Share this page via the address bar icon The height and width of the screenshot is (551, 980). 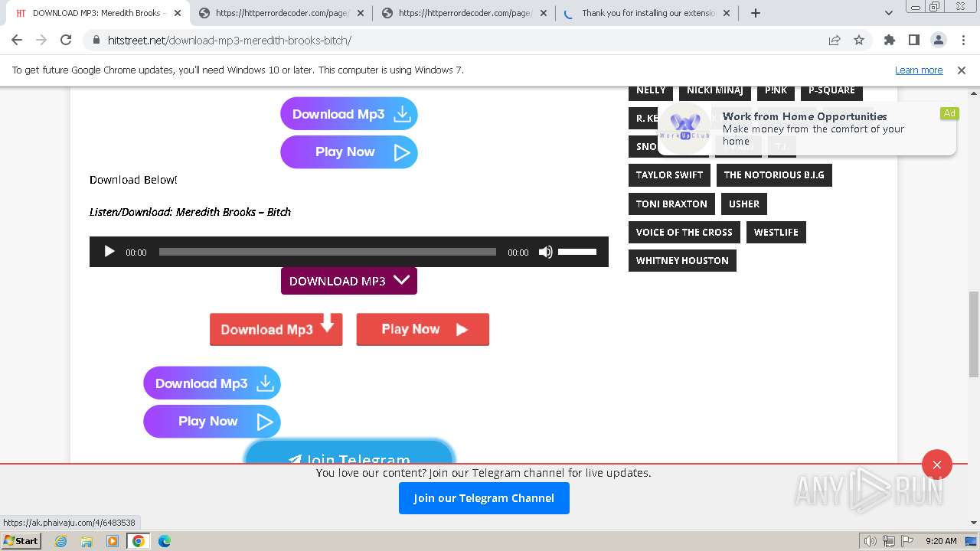click(835, 41)
